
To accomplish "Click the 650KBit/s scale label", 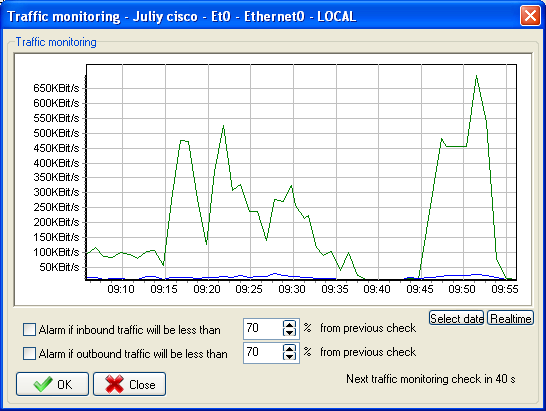I will click(56, 88).
